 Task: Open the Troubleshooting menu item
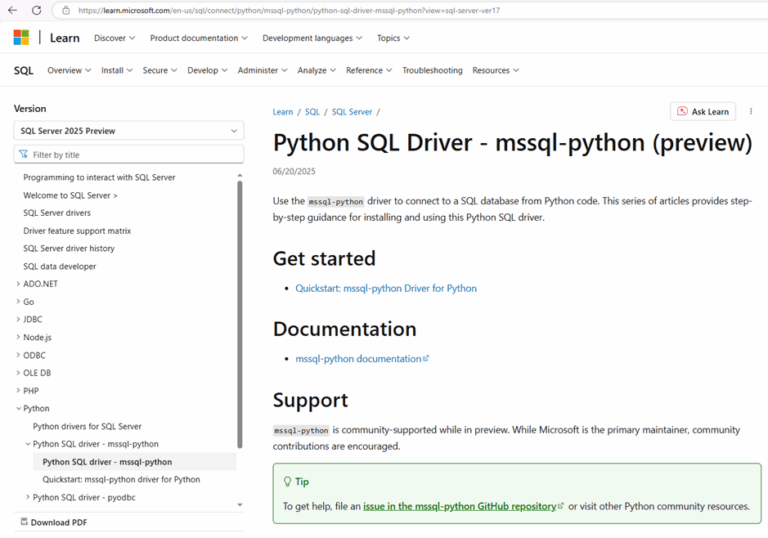point(432,70)
